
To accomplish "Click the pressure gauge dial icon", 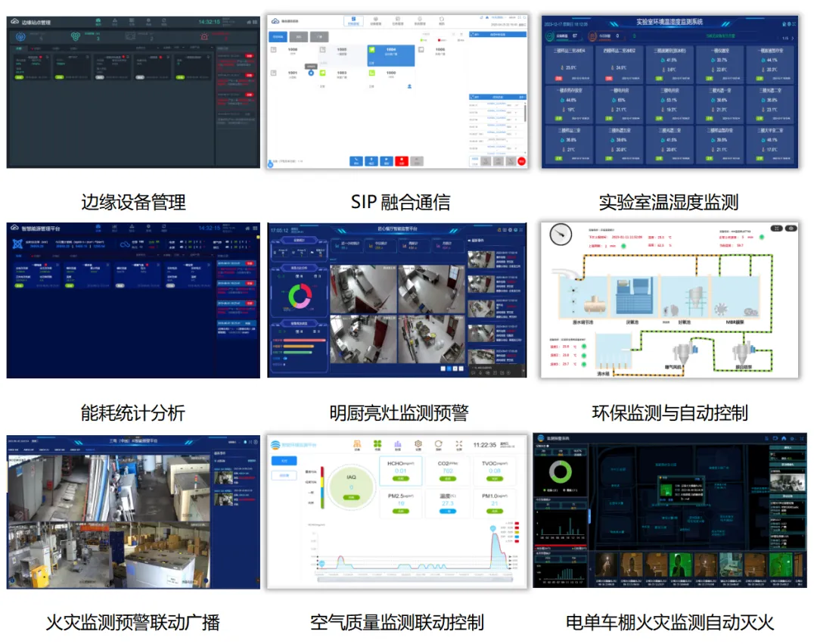I will 561,235.
